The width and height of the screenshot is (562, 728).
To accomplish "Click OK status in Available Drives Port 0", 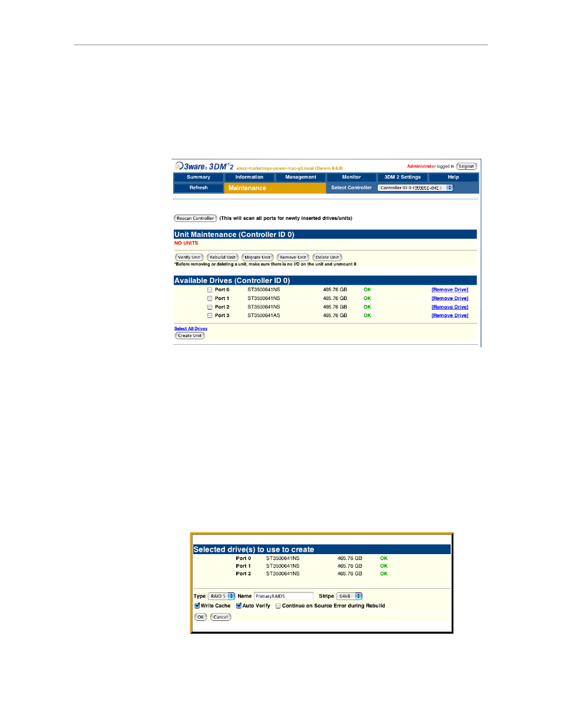I will 367,289.
